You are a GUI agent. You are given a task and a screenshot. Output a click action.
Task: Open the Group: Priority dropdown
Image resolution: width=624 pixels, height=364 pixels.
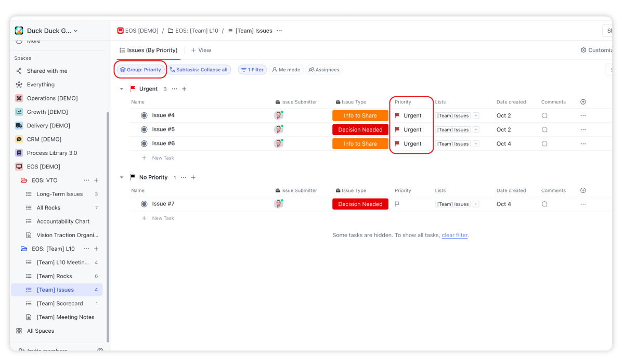click(140, 70)
